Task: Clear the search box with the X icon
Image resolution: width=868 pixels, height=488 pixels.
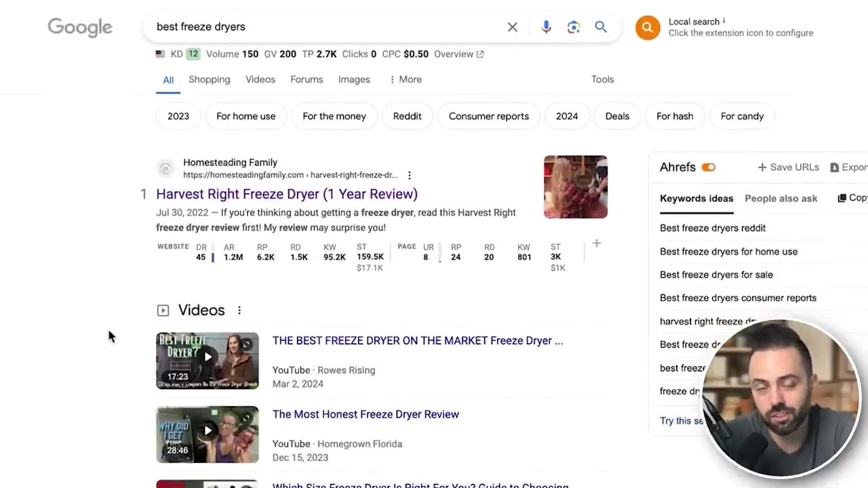Action: click(x=513, y=27)
